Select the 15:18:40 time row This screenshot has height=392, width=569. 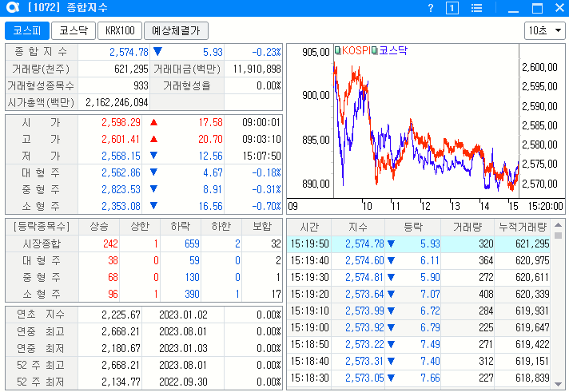pyautogui.click(x=419, y=361)
